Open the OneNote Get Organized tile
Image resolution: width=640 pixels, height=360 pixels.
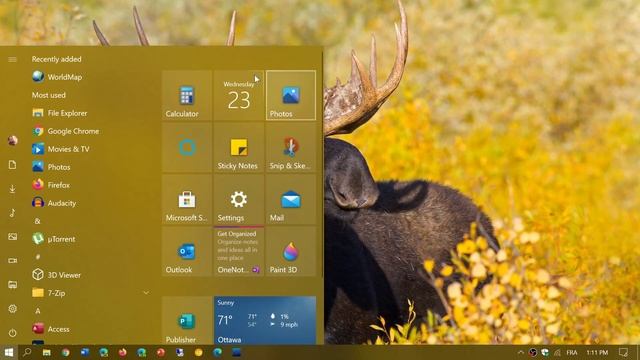239,251
